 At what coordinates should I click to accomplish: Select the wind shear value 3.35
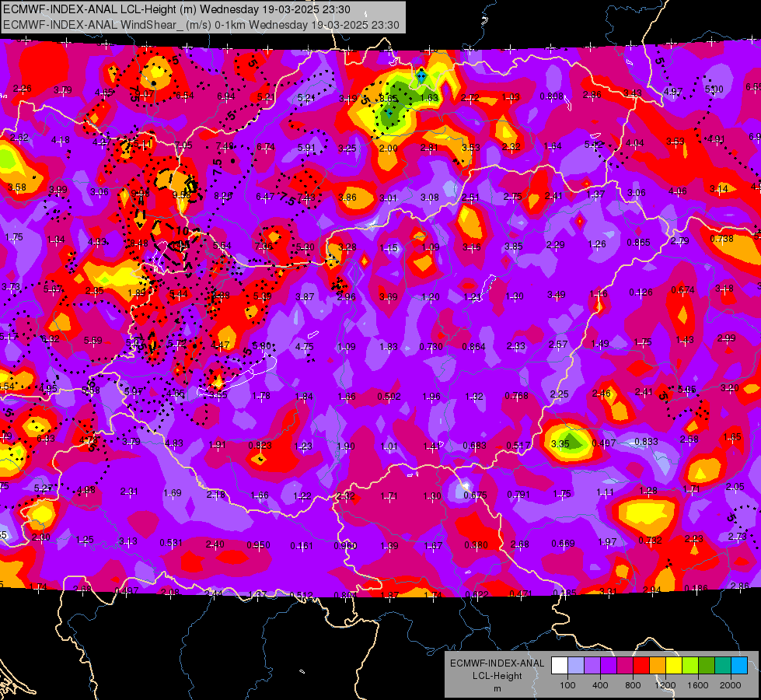pyautogui.click(x=560, y=443)
